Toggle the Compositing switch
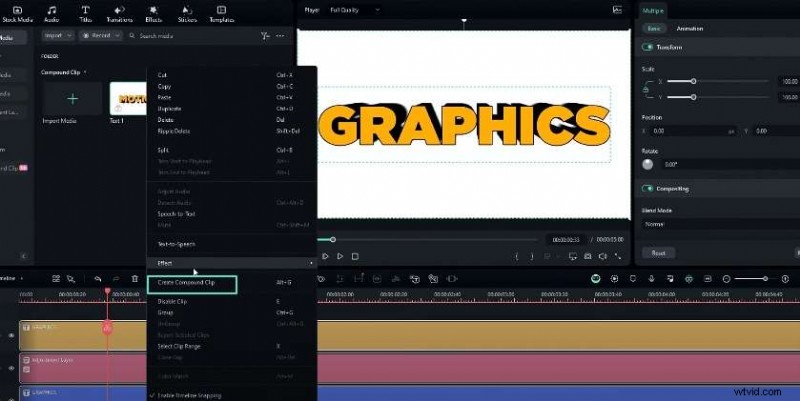The height and width of the screenshot is (401, 800). (647, 188)
